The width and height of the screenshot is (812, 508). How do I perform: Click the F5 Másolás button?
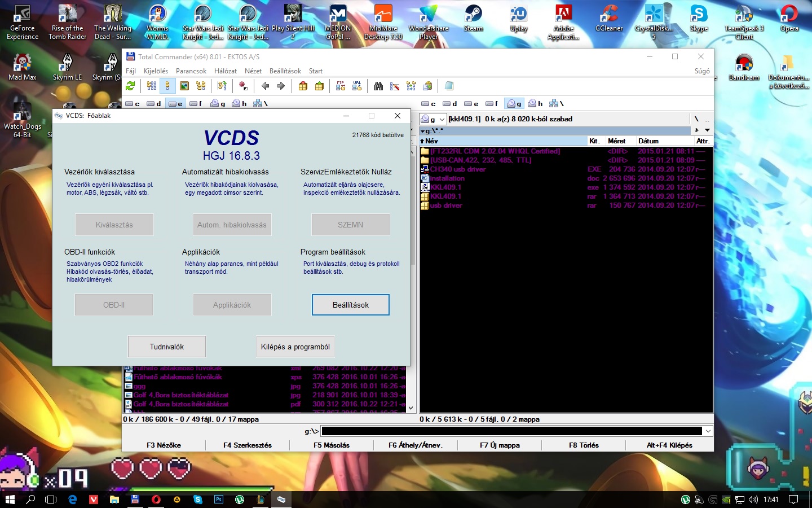click(x=332, y=445)
